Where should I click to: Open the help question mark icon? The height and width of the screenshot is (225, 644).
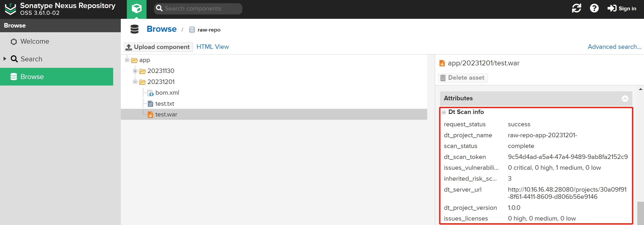pyautogui.click(x=594, y=8)
